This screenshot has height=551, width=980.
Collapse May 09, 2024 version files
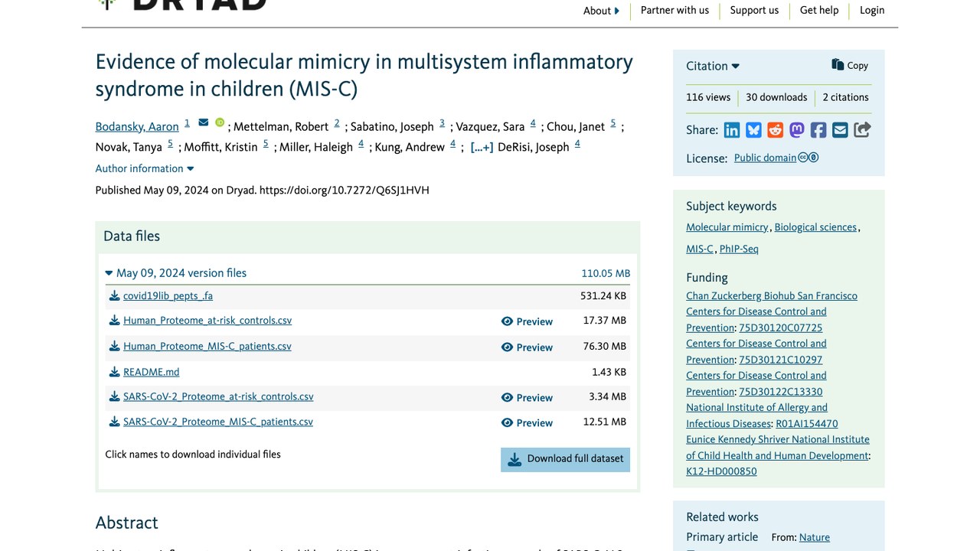pyautogui.click(x=176, y=273)
